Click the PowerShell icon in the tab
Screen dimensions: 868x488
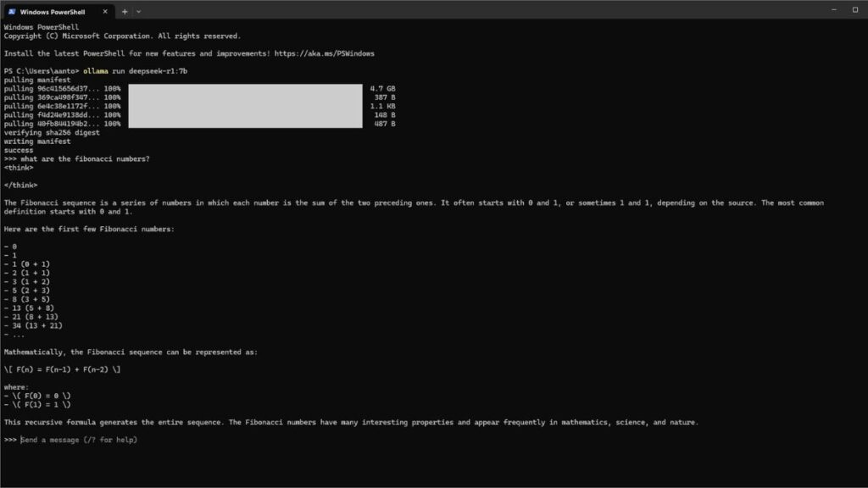coord(12,11)
